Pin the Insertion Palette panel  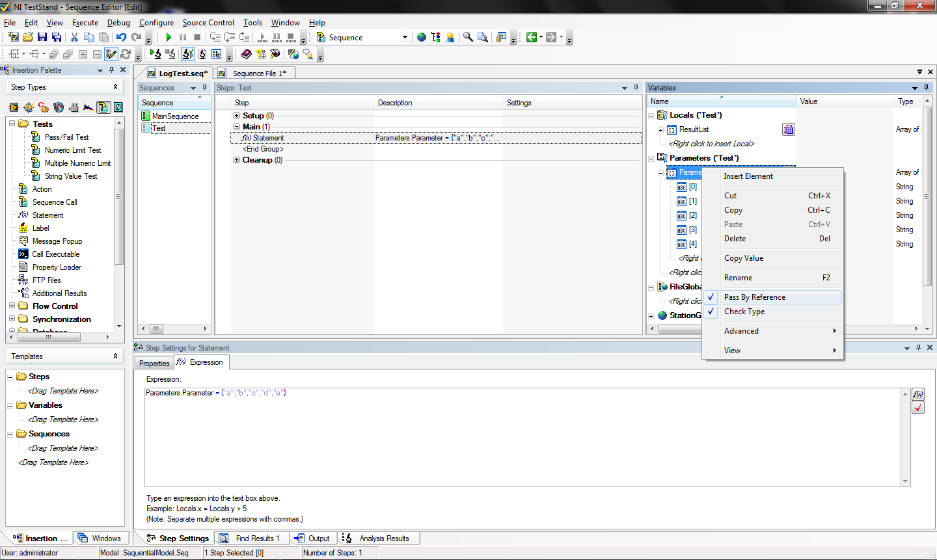[111, 70]
